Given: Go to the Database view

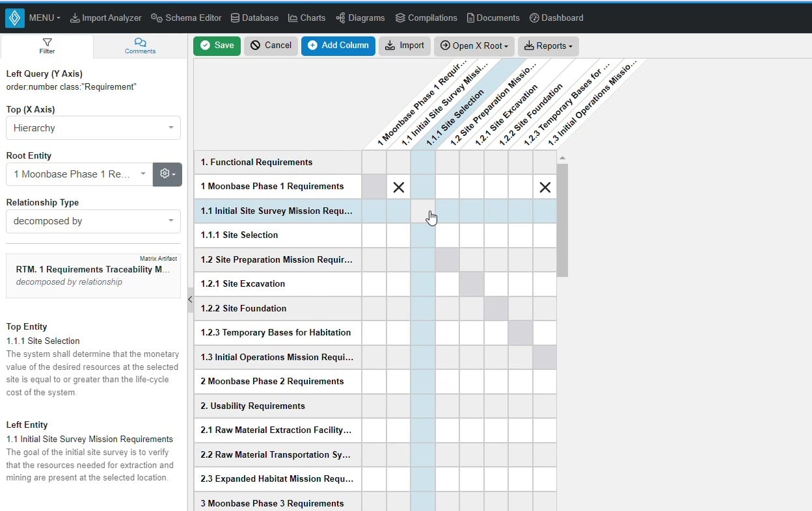Looking at the screenshot, I should click(254, 18).
